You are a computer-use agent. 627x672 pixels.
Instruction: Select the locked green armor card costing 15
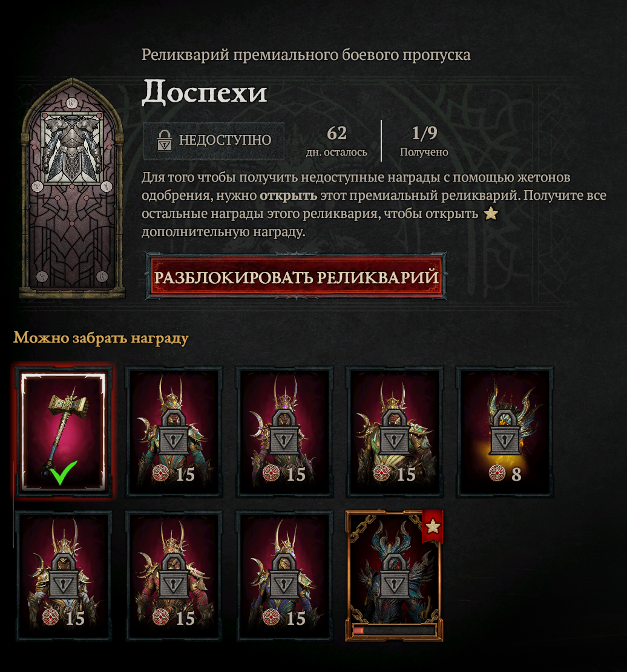point(394,432)
